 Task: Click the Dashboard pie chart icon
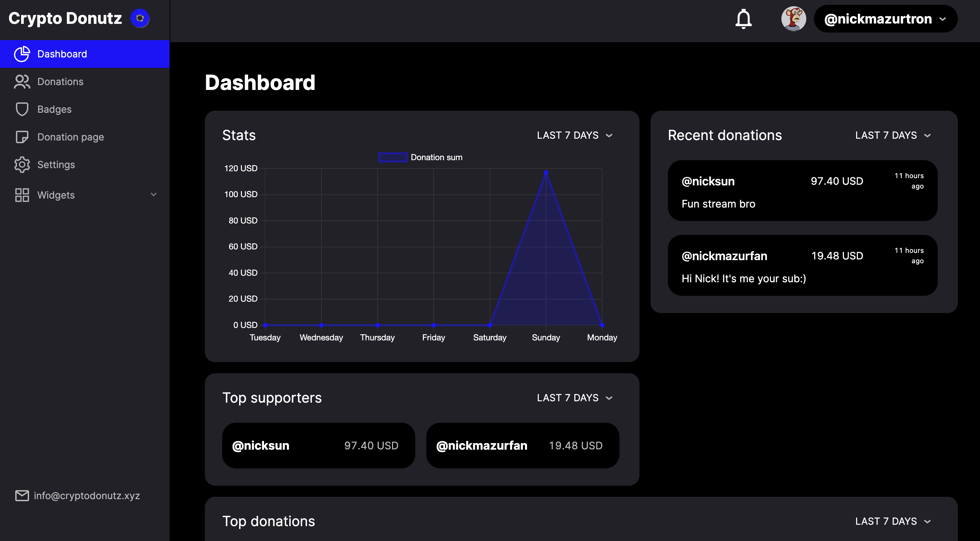click(x=22, y=54)
